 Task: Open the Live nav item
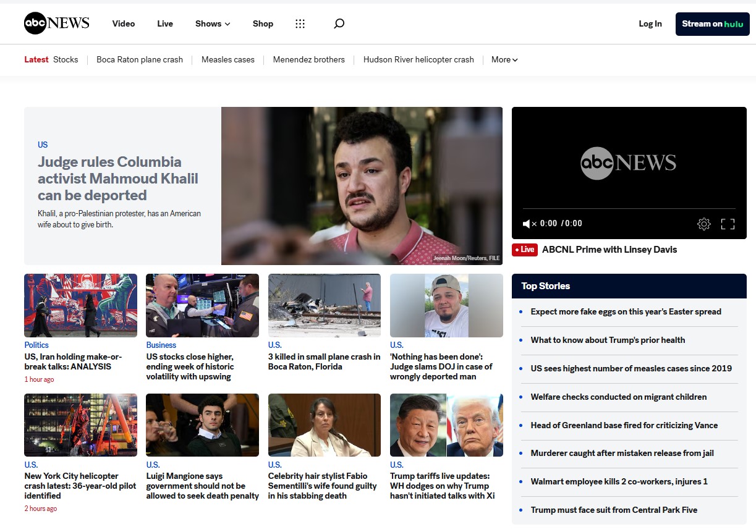165,23
